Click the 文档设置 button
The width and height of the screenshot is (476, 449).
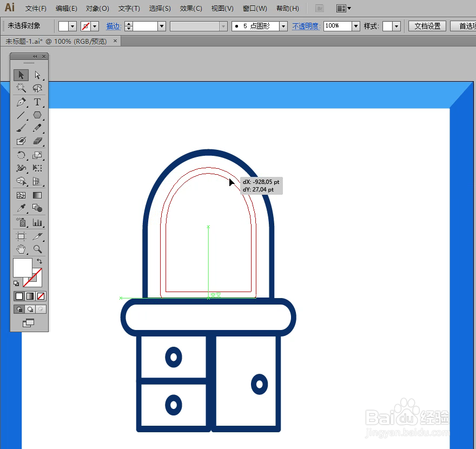tap(427, 27)
